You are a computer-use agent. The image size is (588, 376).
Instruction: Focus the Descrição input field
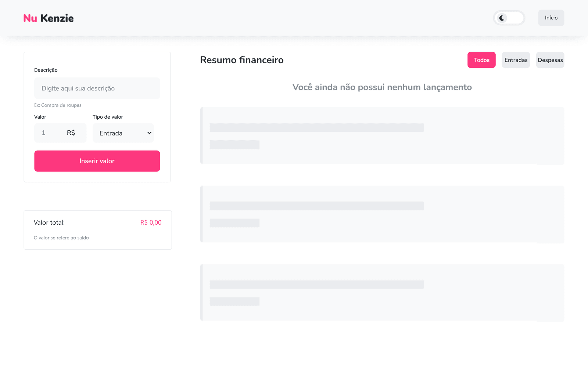[x=97, y=88]
